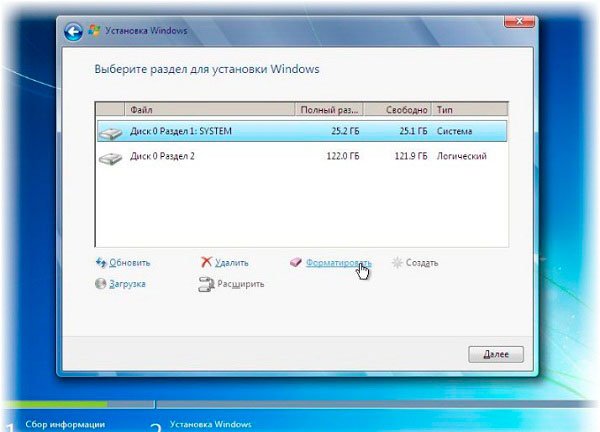600x432 pixels.
Task: Click the drives icon beside Расширить
Action: tap(206, 284)
